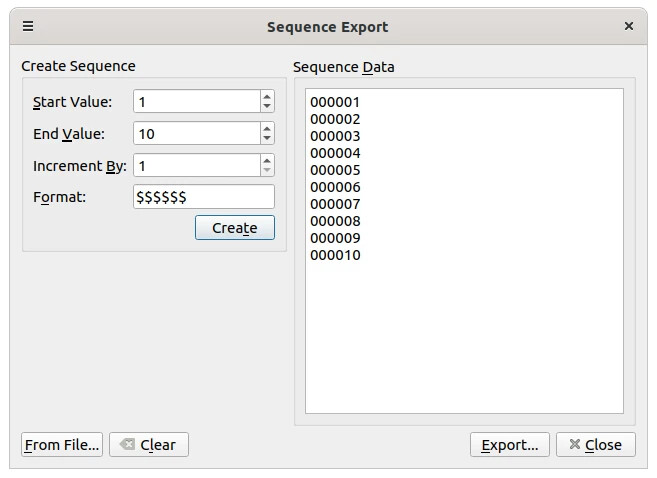Click the Format text field

point(203,197)
